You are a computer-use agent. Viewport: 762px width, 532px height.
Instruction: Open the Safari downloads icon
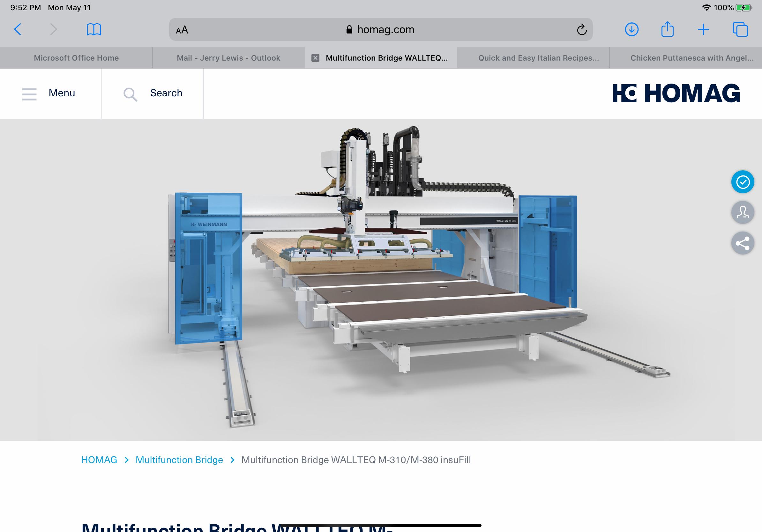pyautogui.click(x=631, y=30)
